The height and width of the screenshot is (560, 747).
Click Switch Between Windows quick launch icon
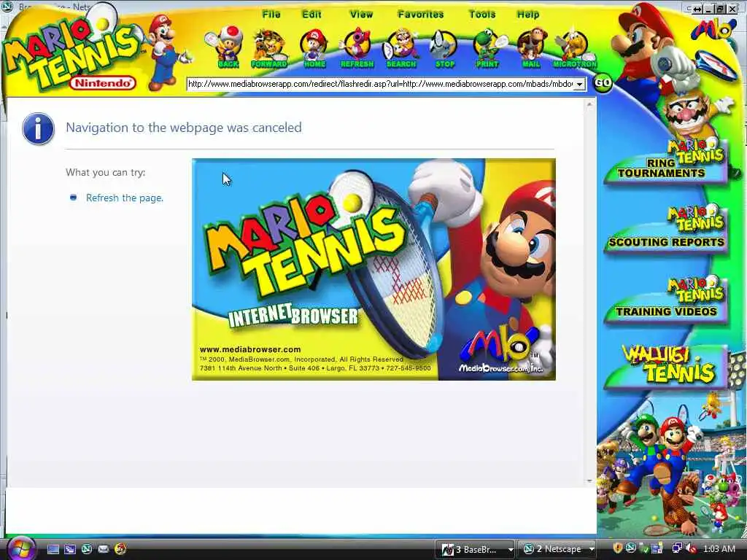click(70, 550)
